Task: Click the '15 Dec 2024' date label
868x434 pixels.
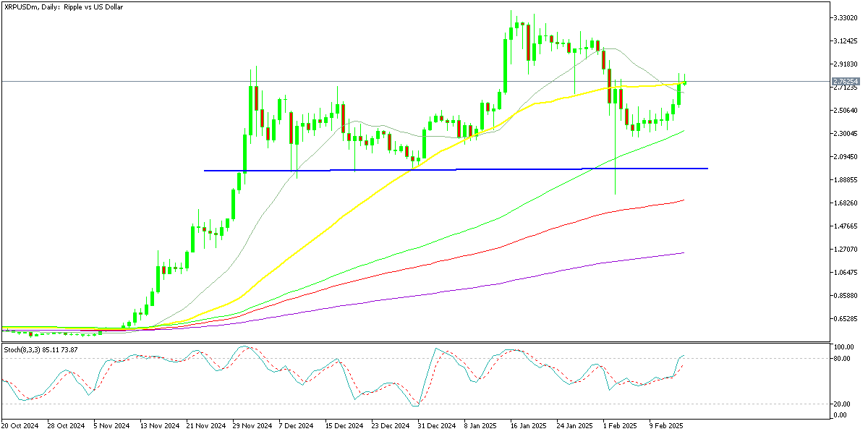Action: (x=346, y=426)
